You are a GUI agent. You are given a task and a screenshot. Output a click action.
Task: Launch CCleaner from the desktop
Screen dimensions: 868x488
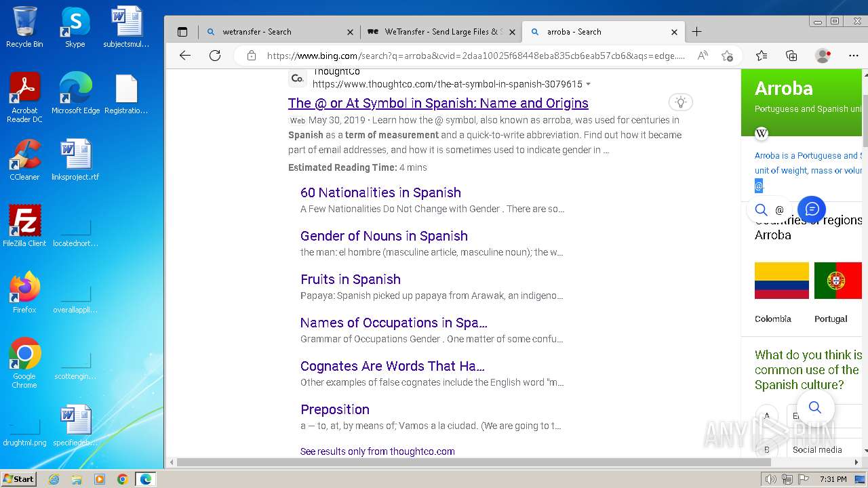click(24, 160)
